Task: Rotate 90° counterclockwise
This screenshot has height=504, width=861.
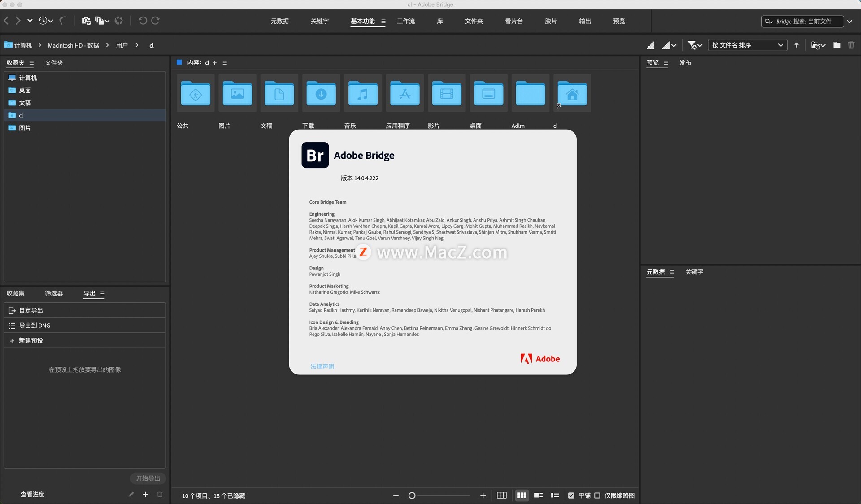Action: click(x=143, y=21)
